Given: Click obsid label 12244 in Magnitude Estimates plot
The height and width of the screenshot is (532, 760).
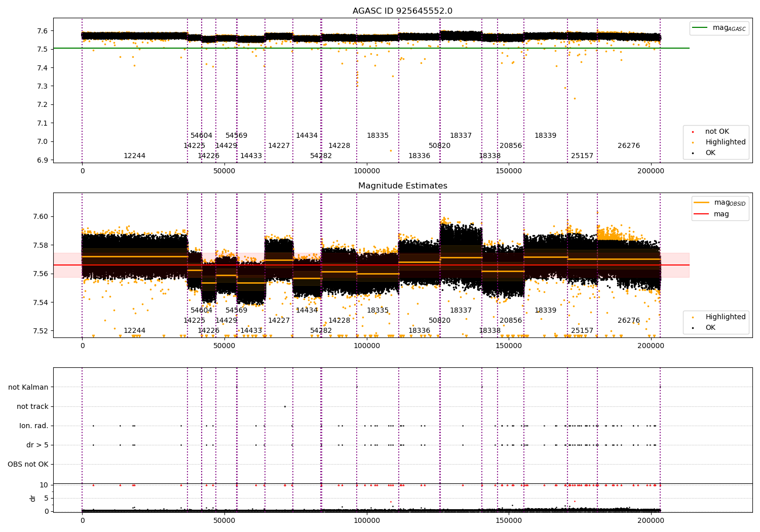Looking at the screenshot, I should pos(135,331).
